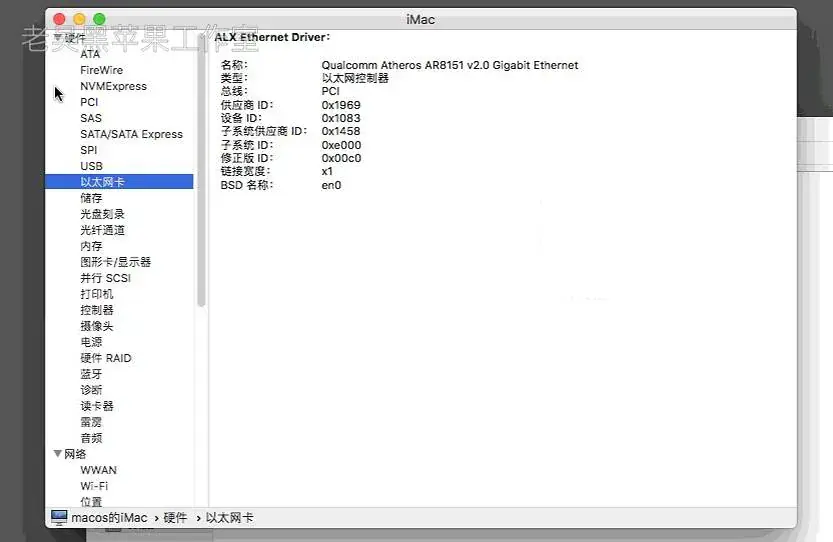Select 光纤通道 in the sidebar
The width and height of the screenshot is (833, 542).
click(x=102, y=230)
